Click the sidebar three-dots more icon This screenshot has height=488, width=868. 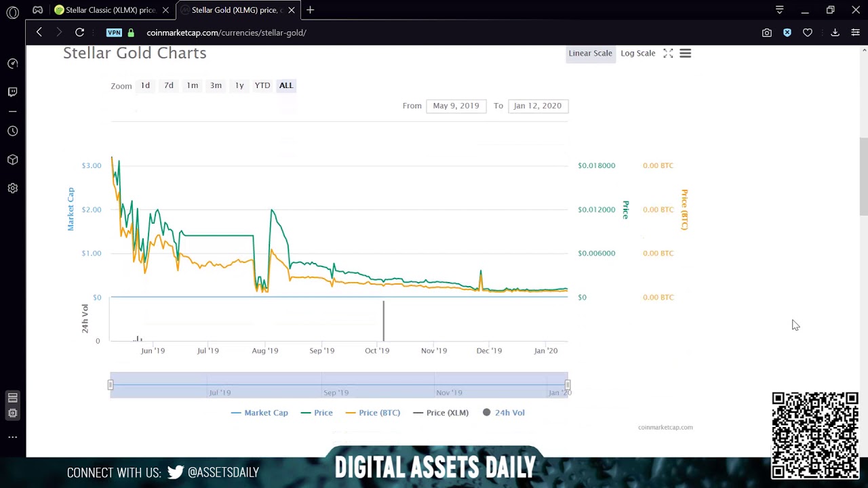12,437
